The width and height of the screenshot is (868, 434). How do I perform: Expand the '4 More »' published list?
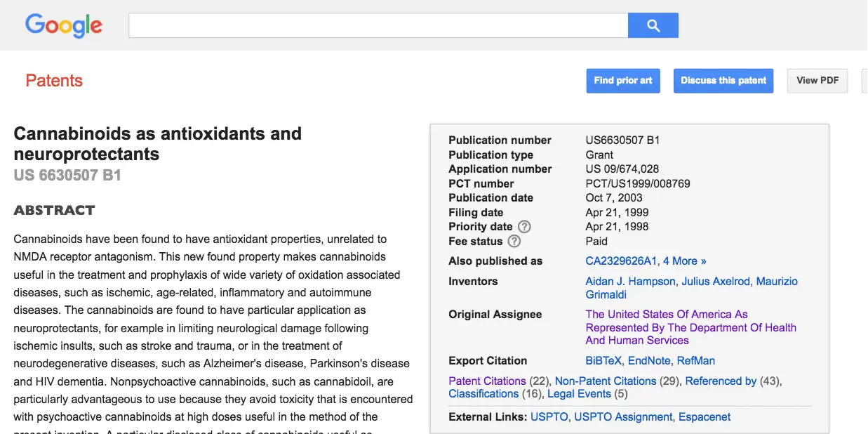(x=685, y=261)
